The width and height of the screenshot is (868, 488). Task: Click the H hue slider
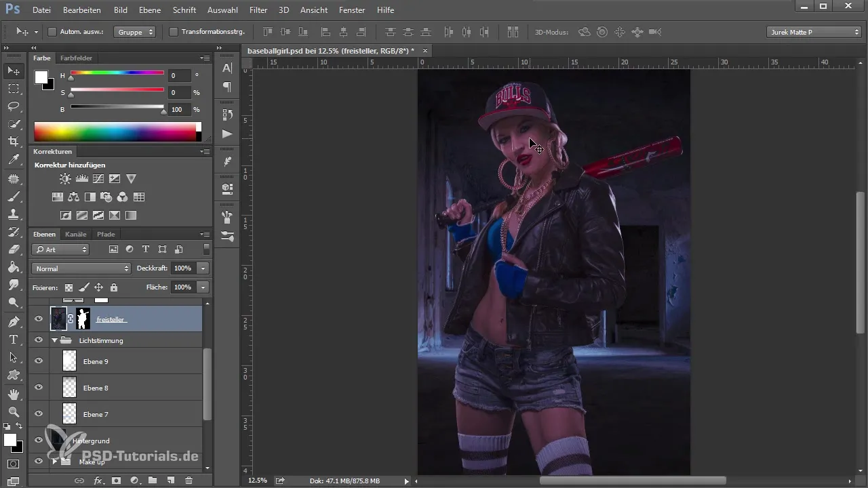pos(117,73)
